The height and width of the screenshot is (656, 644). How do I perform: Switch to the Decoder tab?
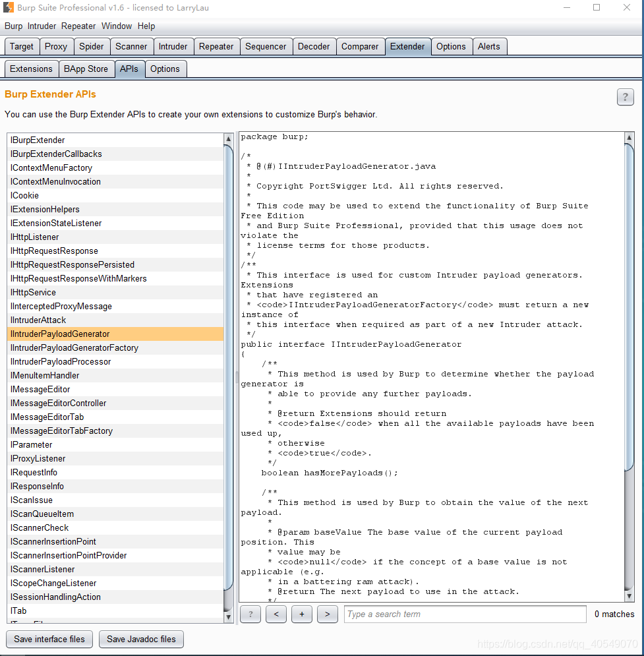click(x=314, y=46)
